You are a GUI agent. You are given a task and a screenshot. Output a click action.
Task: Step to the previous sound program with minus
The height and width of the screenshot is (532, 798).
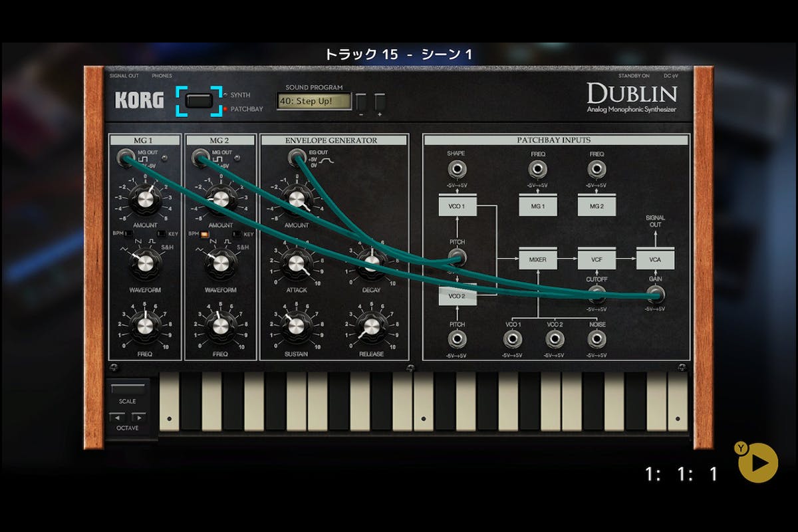[x=361, y=102]
